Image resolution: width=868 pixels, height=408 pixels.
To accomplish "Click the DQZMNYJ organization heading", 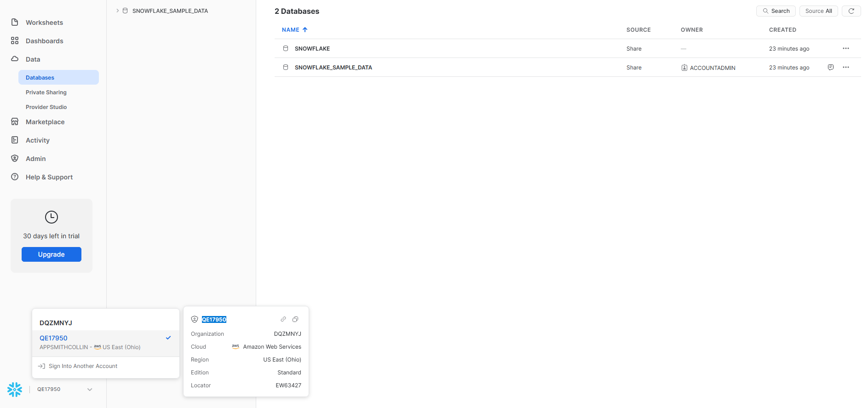I will click(56, 323).
